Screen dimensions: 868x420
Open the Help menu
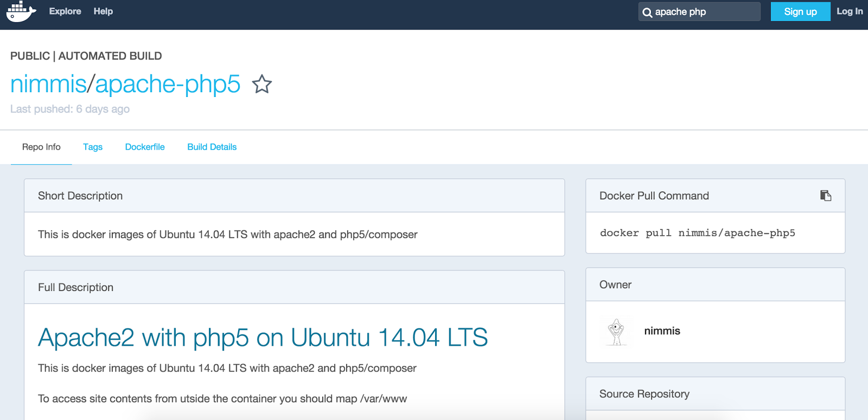(x=103, y=11)
